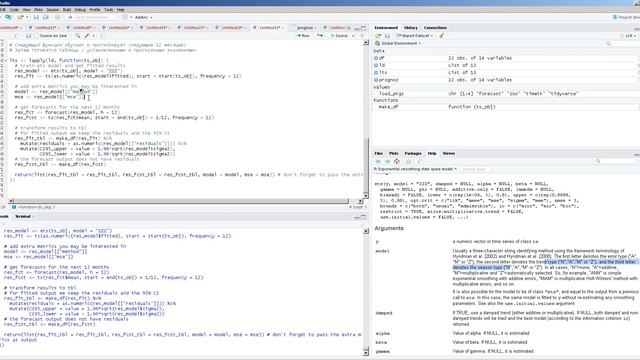Open the Addins dropdown
Image resolution: width=640 pixels, height=360 pixels.
pyautogui.click(x=143, y=18)
